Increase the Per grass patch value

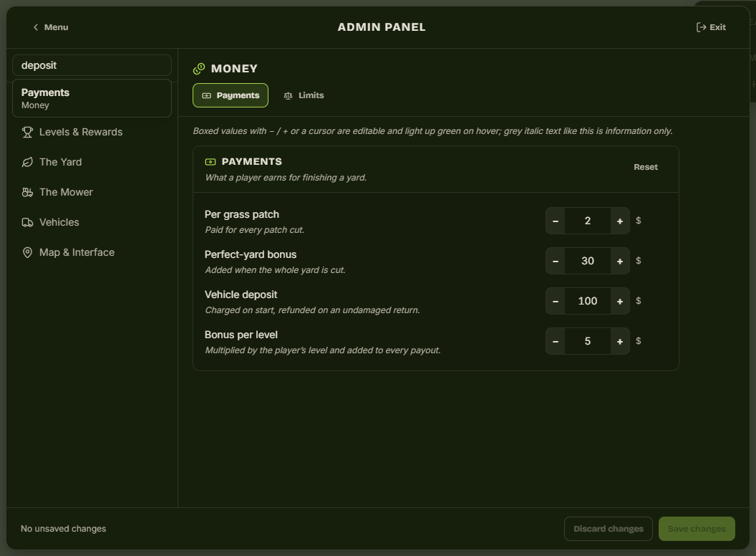(x=620, y=221)
